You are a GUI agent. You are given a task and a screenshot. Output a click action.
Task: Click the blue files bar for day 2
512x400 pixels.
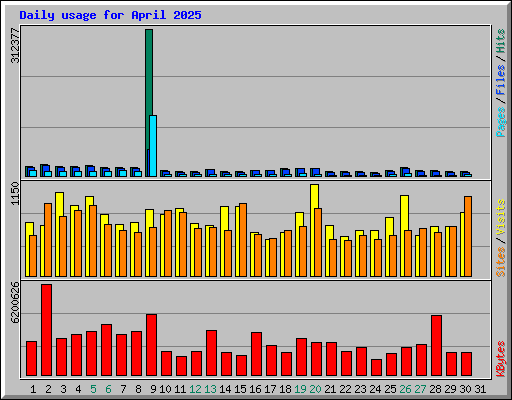click(x=46, y=168)
